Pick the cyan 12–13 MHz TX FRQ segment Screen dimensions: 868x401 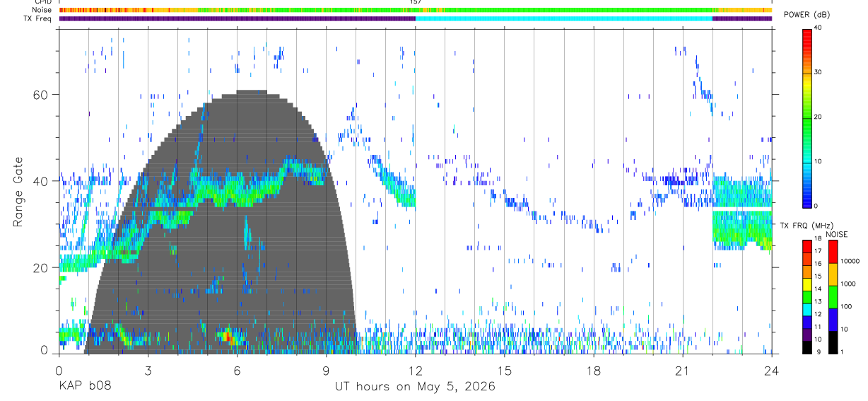point(807,309)
